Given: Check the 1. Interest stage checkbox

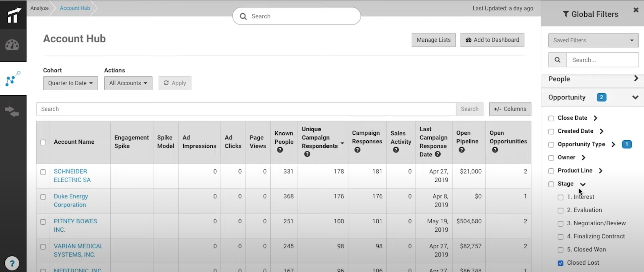Looking at the screenshot, I should point(560,197).
